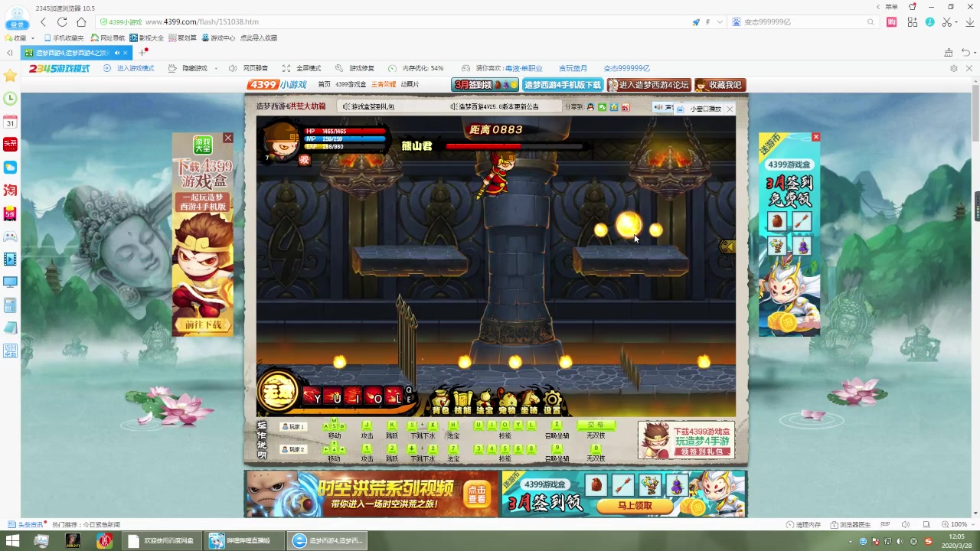Expand the 收藏 bookmarks dropdown arrow
This screenshot has width=980, height=551.
(32, 37)
